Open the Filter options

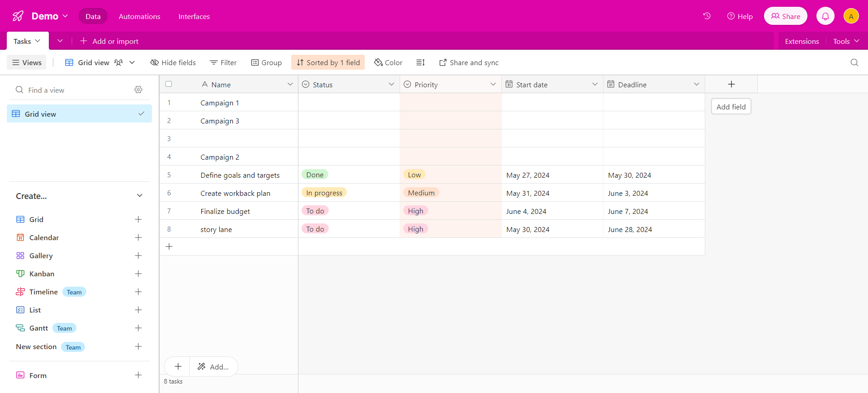[x=223, y=62]
